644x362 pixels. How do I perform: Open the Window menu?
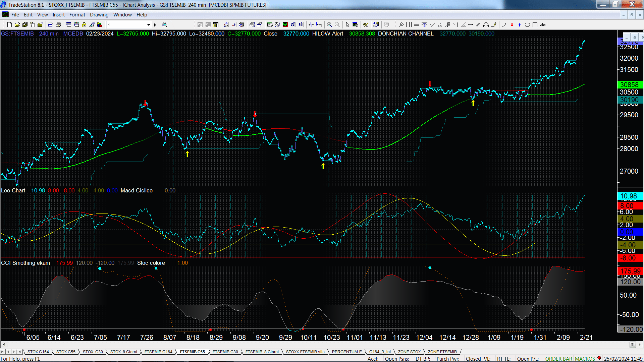[122, 15]
